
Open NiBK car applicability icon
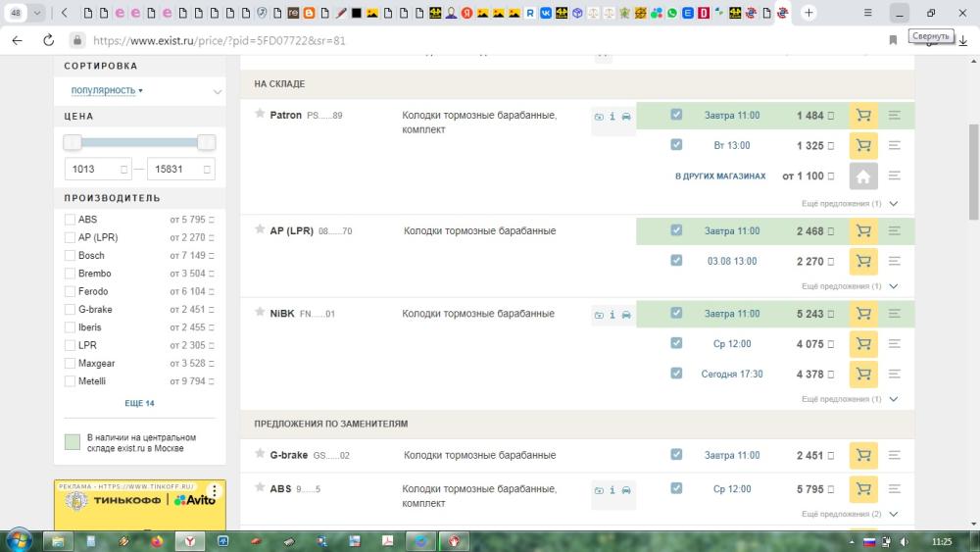tap(626, 315)
